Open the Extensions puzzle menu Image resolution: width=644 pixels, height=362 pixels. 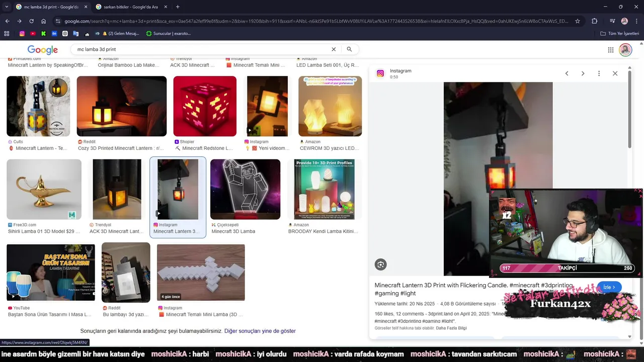pyautogui.click(x=595, y=21)
